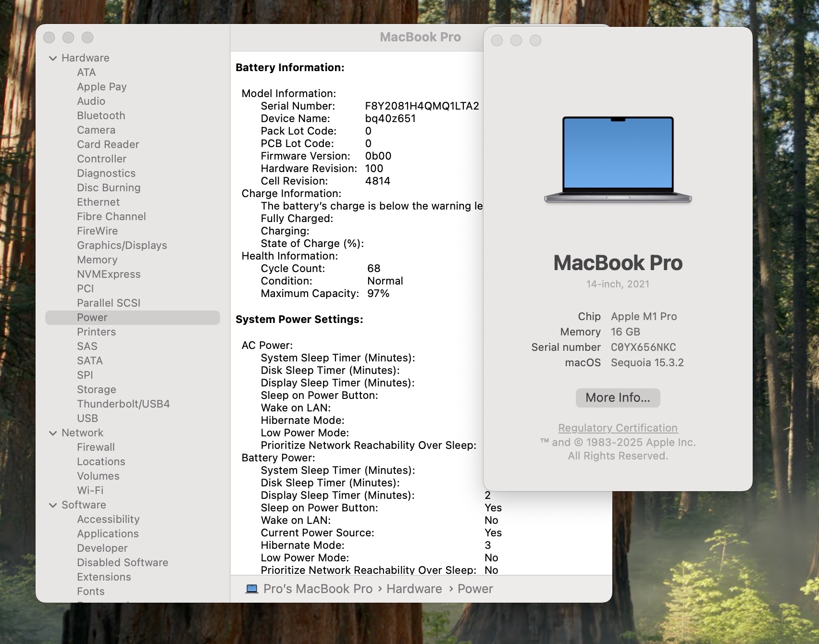Select SAS in sidebar
819x644 pixels.
[87, 347]
